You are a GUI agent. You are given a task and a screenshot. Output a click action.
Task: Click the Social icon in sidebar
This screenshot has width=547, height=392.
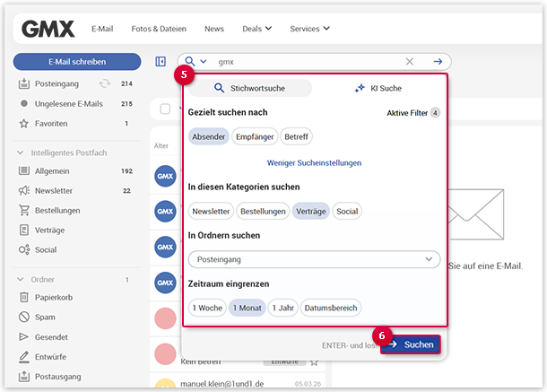click(23, 250)
